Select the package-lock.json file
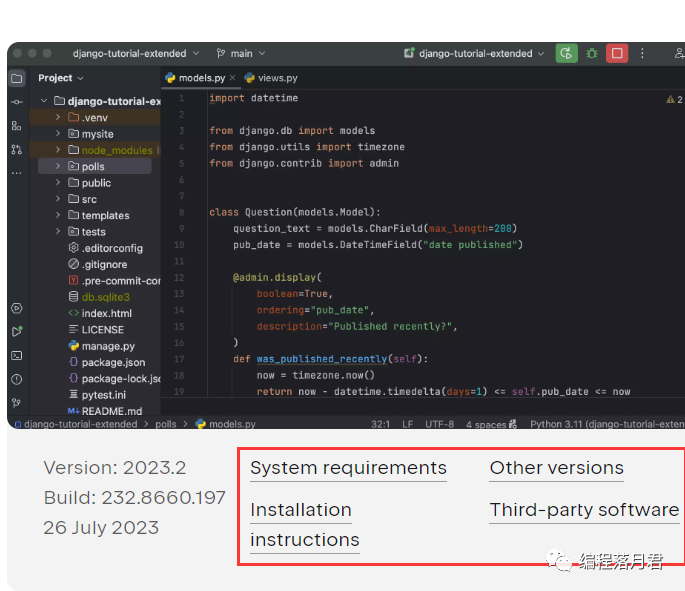Image resolution: width=685 pixels, height=591 pixels. [x=114, y=379]
